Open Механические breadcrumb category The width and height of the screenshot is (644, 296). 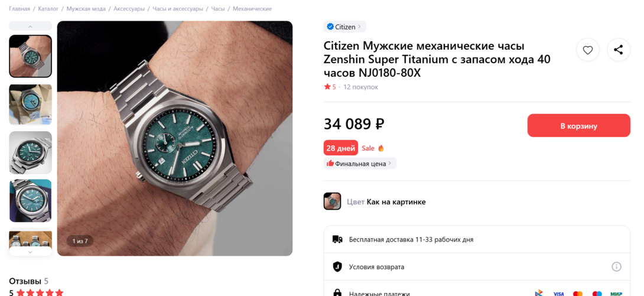point(252,9)
